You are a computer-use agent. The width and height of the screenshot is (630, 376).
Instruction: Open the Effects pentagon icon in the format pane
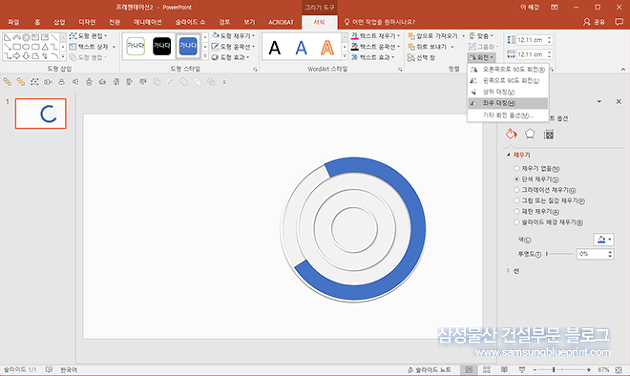530,134
